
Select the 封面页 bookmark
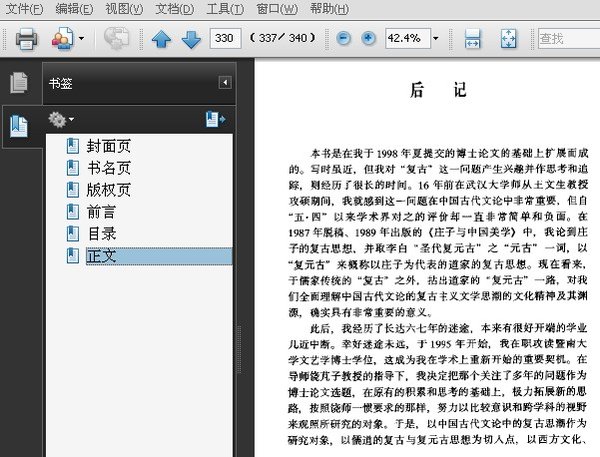(109, 146)
